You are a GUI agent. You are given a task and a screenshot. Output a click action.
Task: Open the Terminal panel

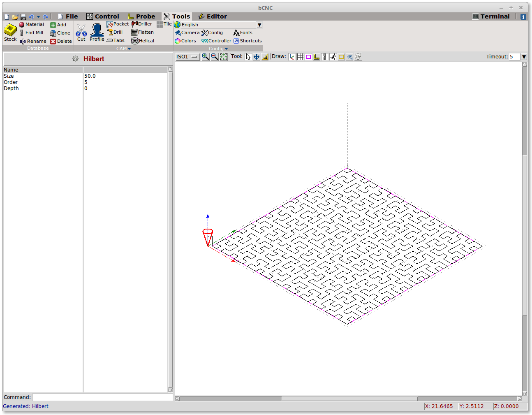[x=491, y=16]
